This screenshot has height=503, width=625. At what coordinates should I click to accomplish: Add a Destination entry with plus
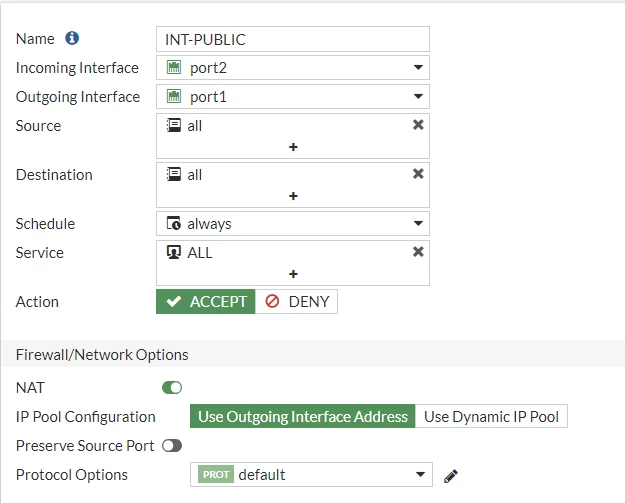tap(293, 196)
